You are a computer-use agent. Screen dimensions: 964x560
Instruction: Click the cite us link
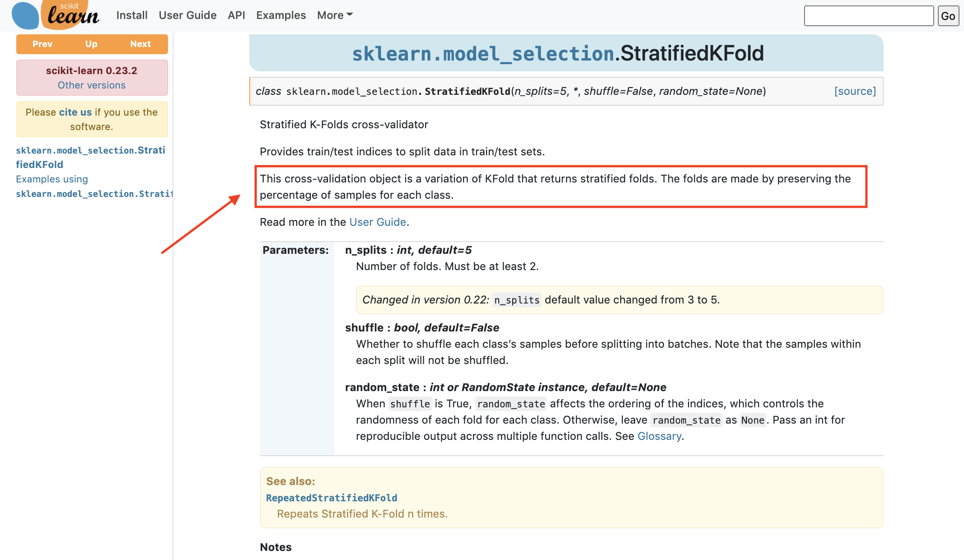pyautogui.click(x=75, y=112)
